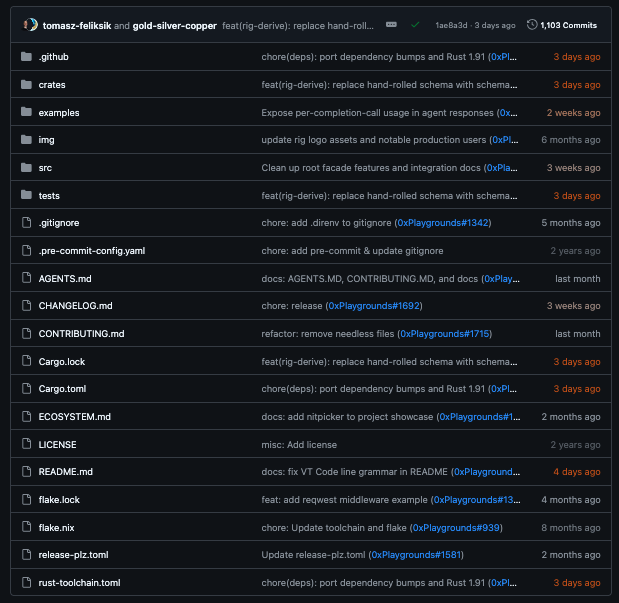Open the Cargo.toml file
Screen dimensions: 619x603
pyautogui.click(x=62, y=389)
